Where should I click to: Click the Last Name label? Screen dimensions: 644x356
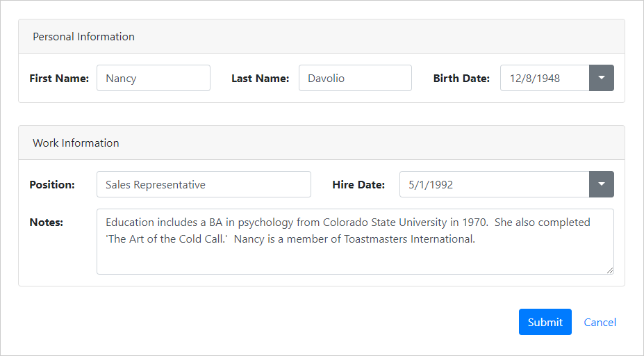(260, 78)
